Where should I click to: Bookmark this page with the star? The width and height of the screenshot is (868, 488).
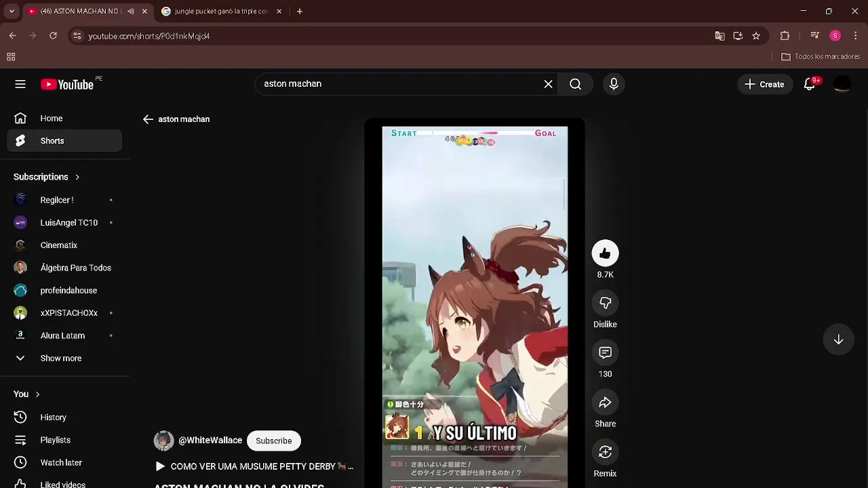tap(756, 36)
